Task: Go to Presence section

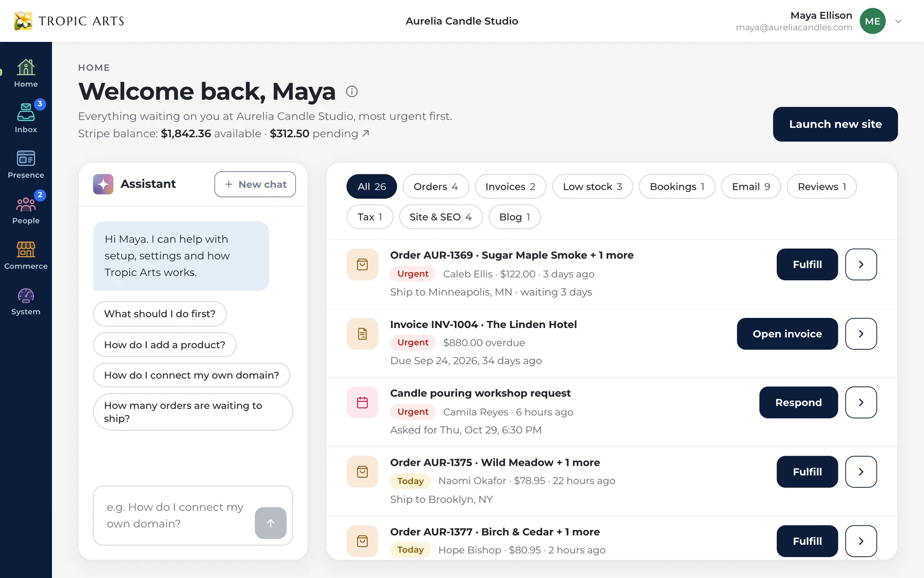Action: pyautogui.click(x=26, y=164)
